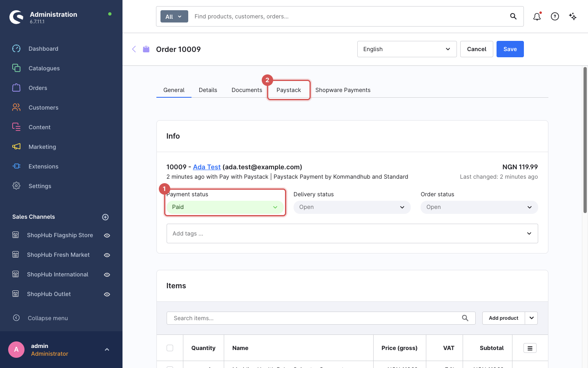Expand the admin user menu chevron
The width and height of the screenshot is (588, 368).
[107, 350]
